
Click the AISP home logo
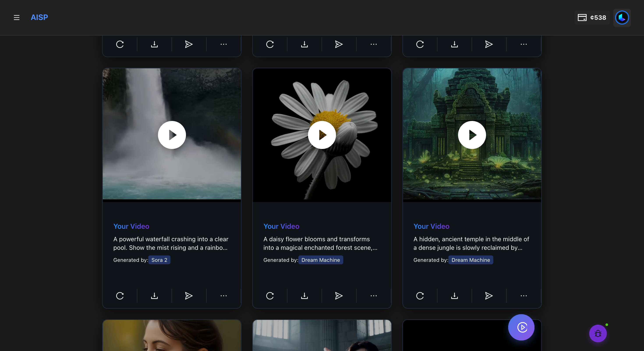click(x=39, y=18)
